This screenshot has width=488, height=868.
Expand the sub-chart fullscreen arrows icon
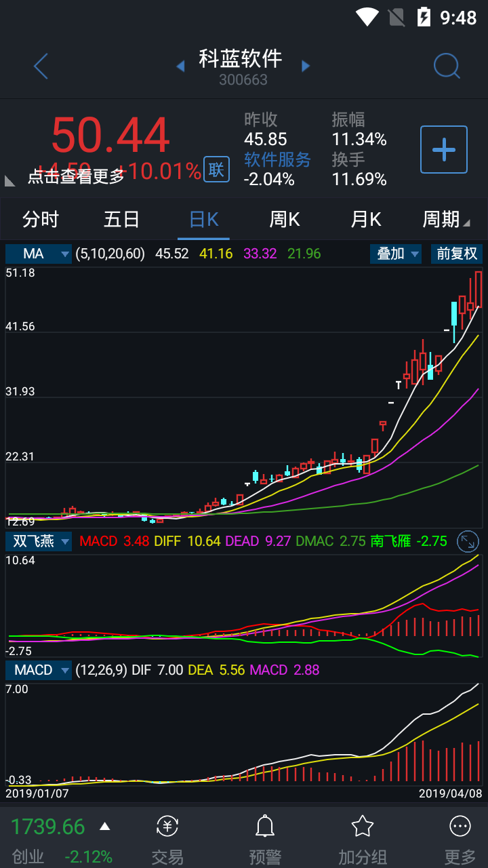tap(468, 541)
